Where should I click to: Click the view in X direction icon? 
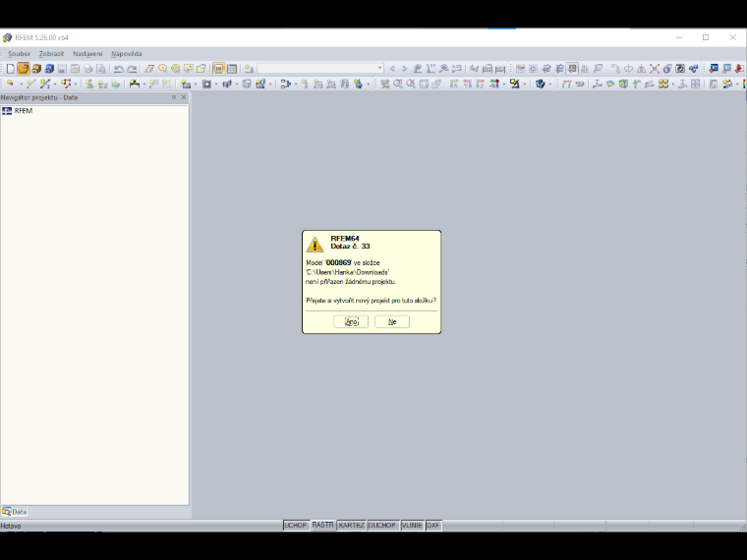[454, 84]
